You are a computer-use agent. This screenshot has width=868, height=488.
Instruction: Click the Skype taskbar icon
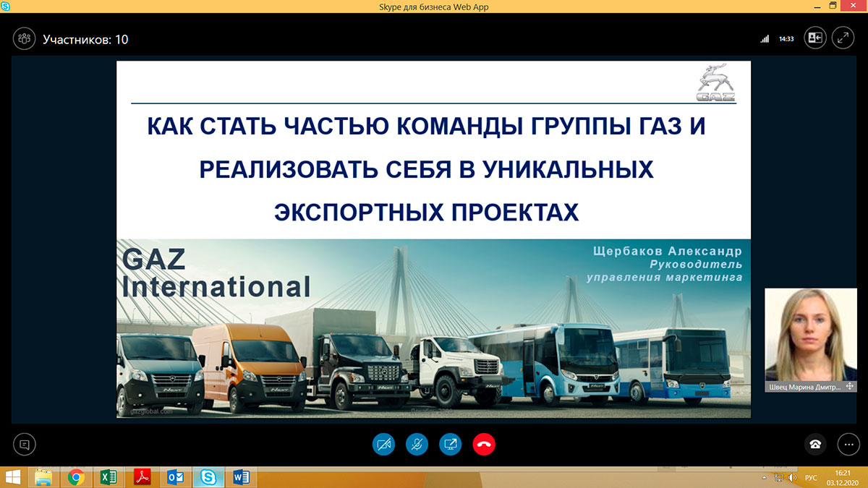click(x=208, y=477)
